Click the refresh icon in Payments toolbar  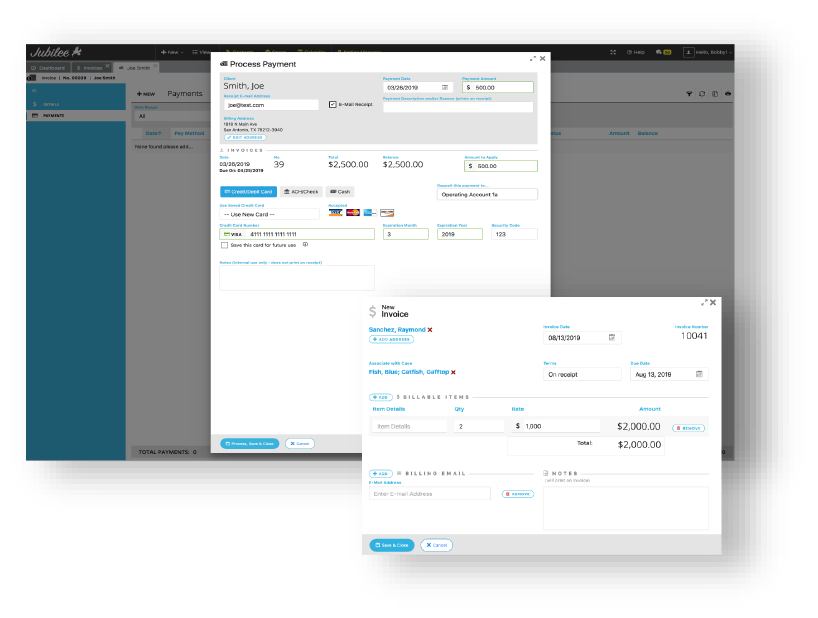pyautogui.click(x=702, y=94)
